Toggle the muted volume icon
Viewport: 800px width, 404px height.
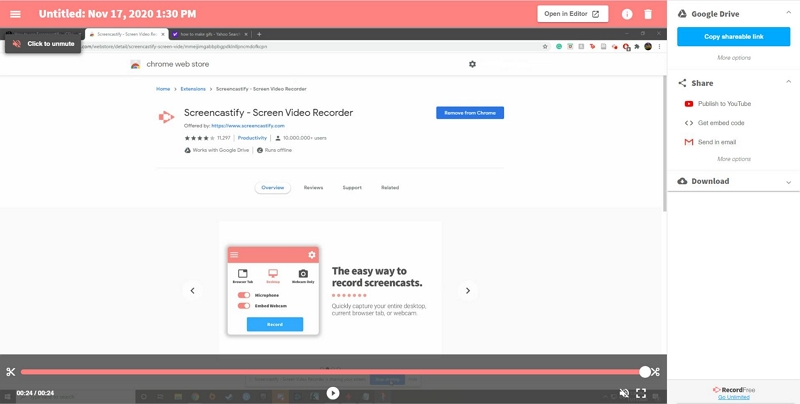624,393
